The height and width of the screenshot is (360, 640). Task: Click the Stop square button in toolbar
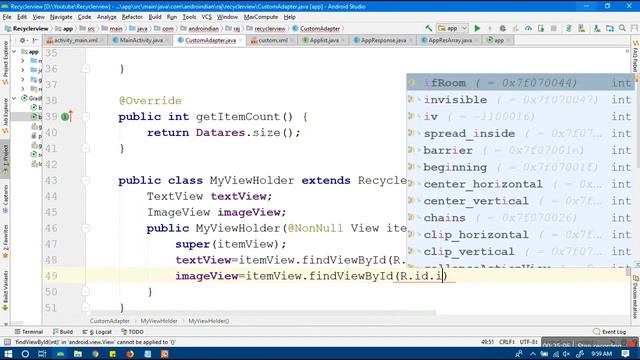point(553,28)
